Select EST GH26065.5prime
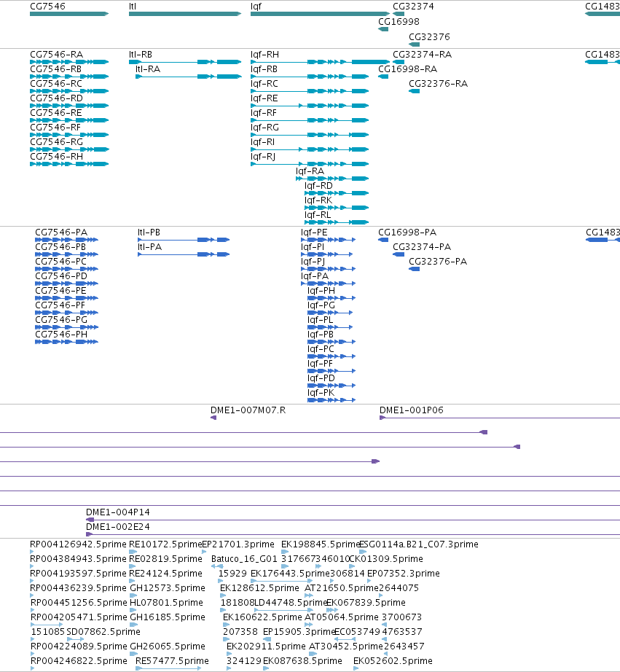620x672 pixels. [167, 646]
